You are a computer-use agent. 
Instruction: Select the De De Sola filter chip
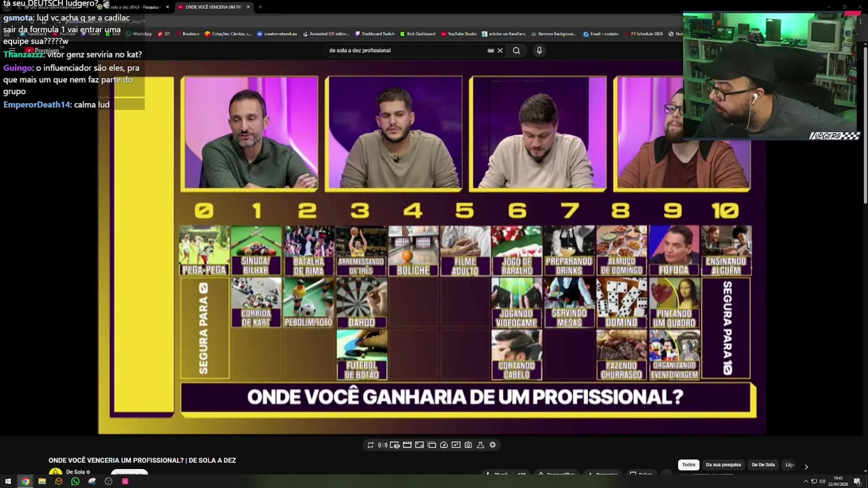763,465
